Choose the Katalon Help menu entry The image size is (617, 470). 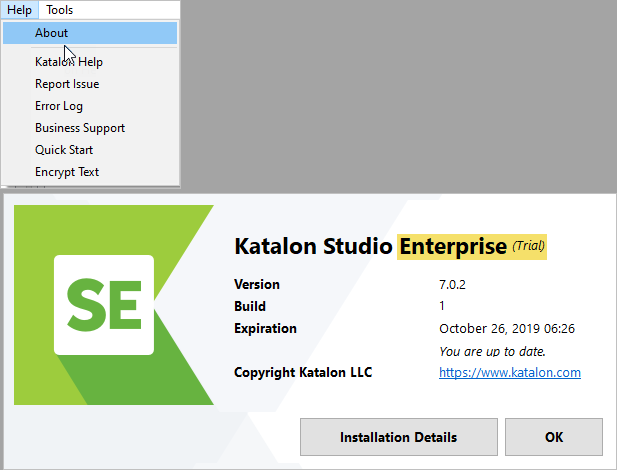pos(69,62)
